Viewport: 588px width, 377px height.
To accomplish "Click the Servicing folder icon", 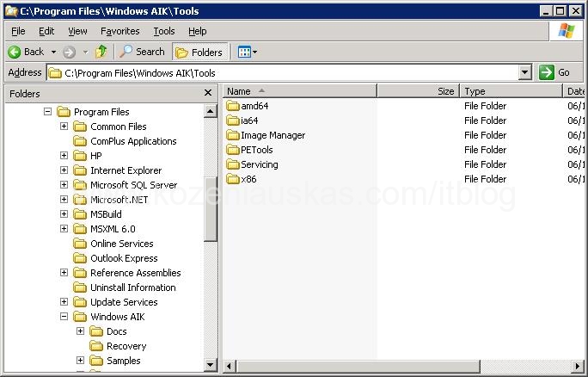I will pyautogui.click(x=233, y=164).
